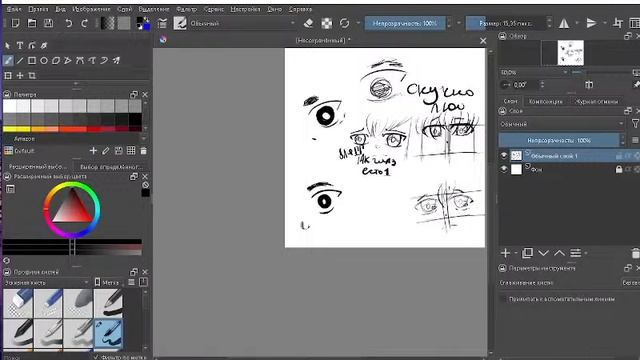Select the calligraphy tool
This screenshot has height=360, width=640.
coord(44,45)
